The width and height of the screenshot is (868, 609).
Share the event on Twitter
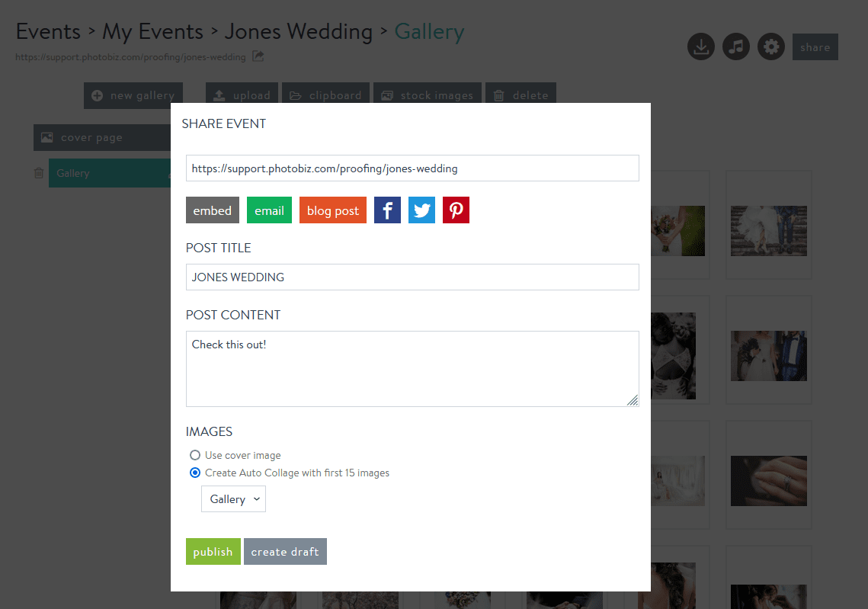[x=421, y=210]
